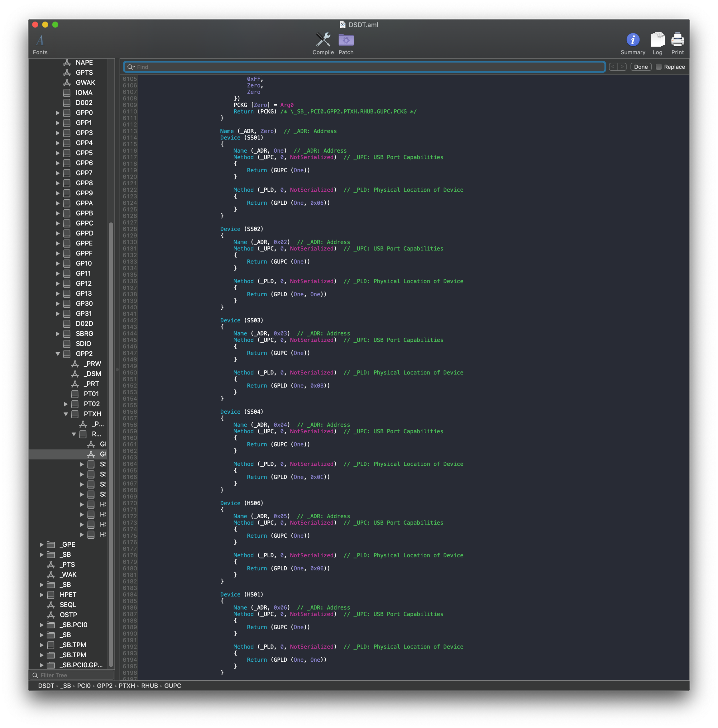
Task: Expand the _GPE folder node
Action: pos(41,545)
